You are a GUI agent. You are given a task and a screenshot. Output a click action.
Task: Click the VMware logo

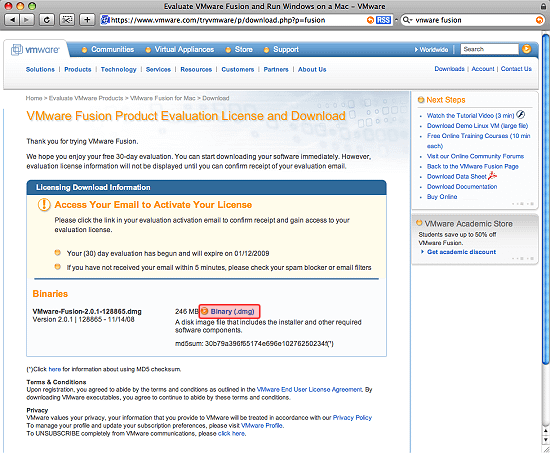click(35, 50)
